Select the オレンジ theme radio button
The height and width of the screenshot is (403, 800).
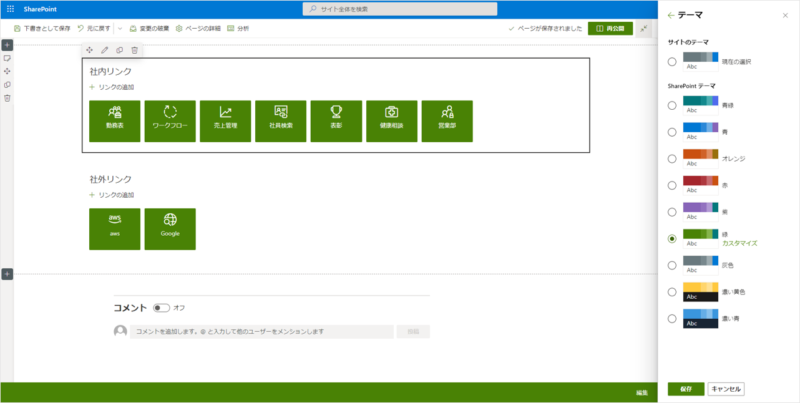coord(672,158)
